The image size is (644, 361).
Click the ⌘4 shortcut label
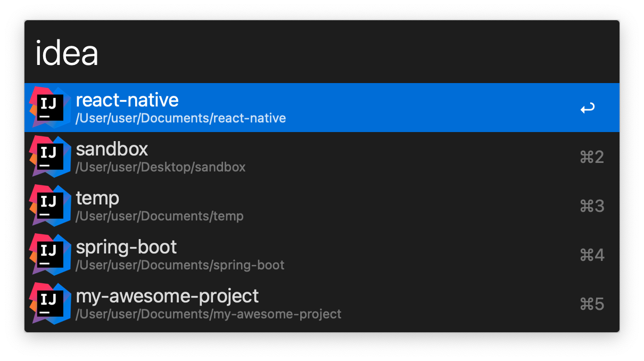coord(592,255)
